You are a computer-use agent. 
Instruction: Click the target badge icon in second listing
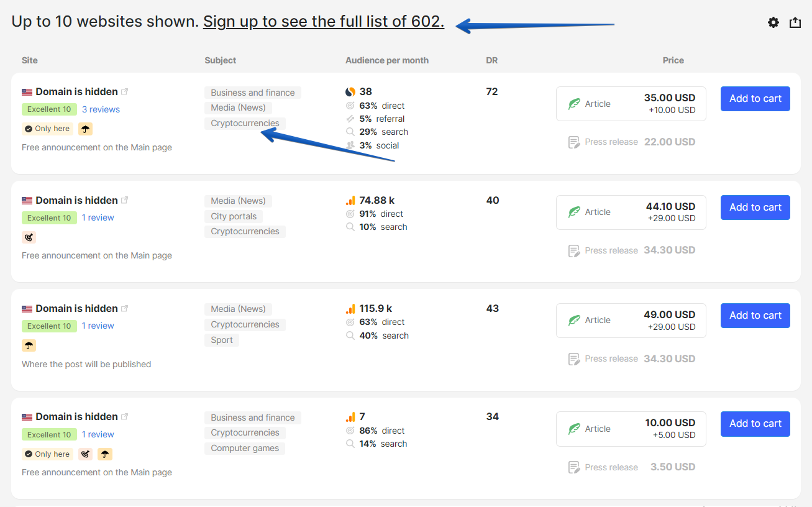pos(29,237)
